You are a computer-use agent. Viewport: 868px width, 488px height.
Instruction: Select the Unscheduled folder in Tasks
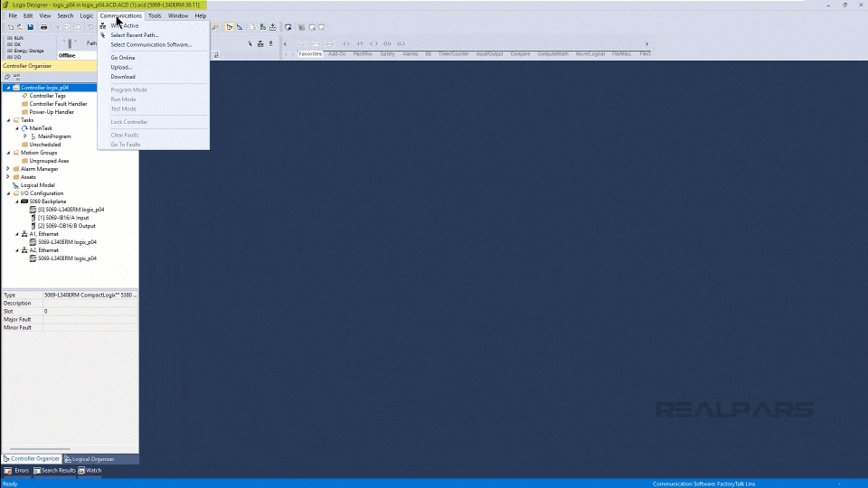tap(45, 145)
